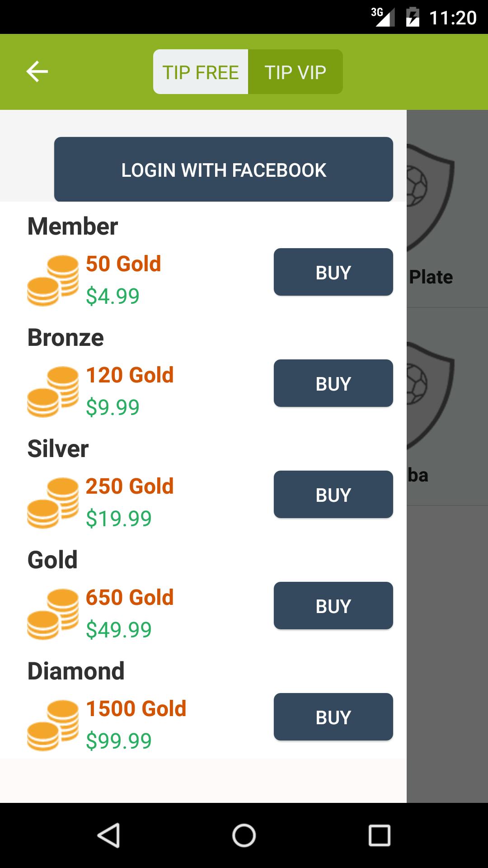488x868 pixels.
Task: Switch to the TIP VIP tab
Action: pos(296,72)
